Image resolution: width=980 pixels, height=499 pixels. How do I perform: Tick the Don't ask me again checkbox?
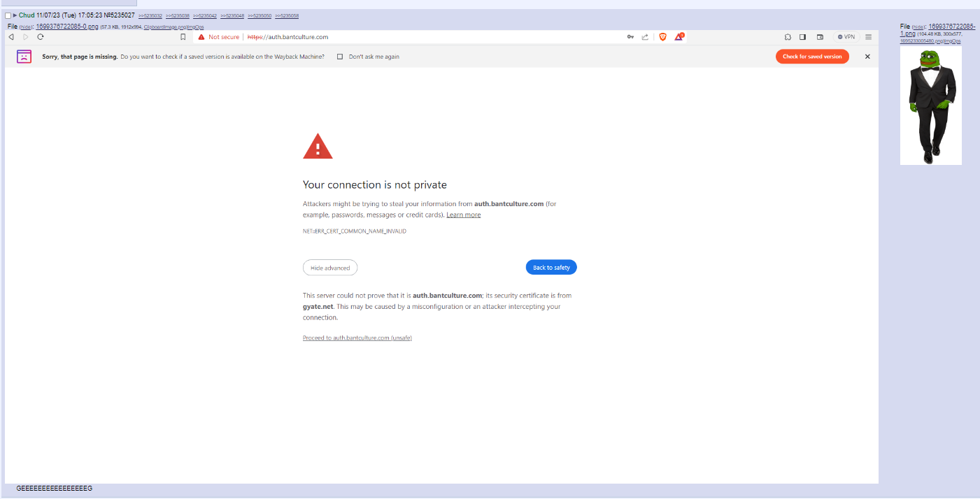click(340, 57)
